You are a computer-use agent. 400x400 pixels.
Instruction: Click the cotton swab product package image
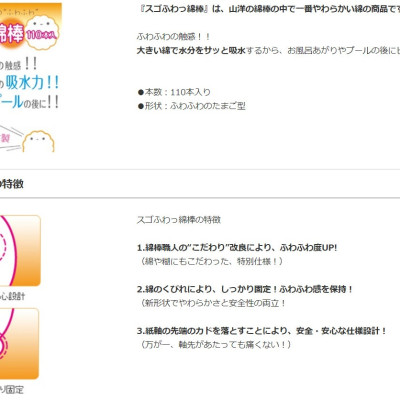30,77
